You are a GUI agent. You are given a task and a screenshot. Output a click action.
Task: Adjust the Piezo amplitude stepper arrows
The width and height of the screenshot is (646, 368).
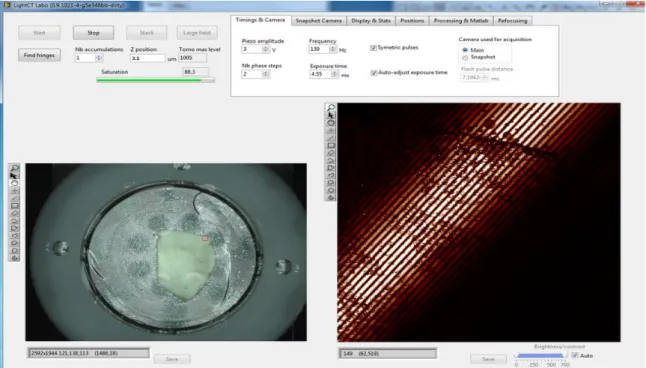tap(265, 49)
